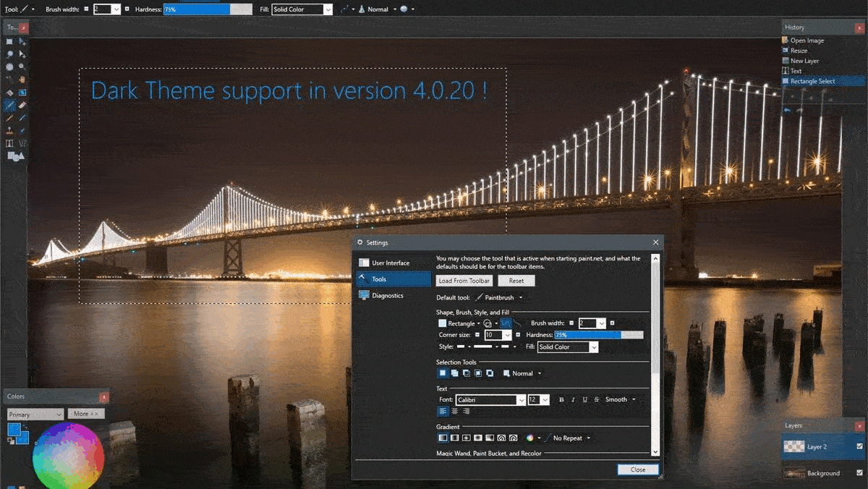Select the Eraser tool
This screenshot has height=489, width=868.
point(22,103)
